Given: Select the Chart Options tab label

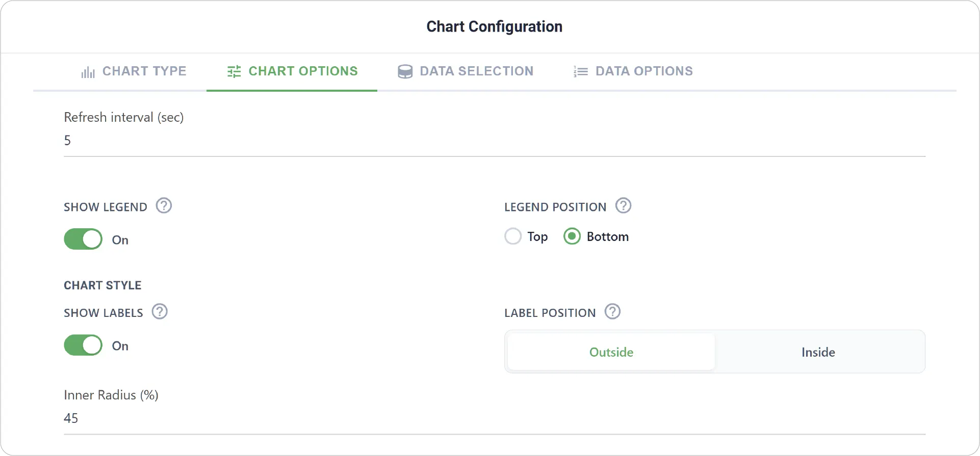Looking at the screenshot, I should (303, 71).
